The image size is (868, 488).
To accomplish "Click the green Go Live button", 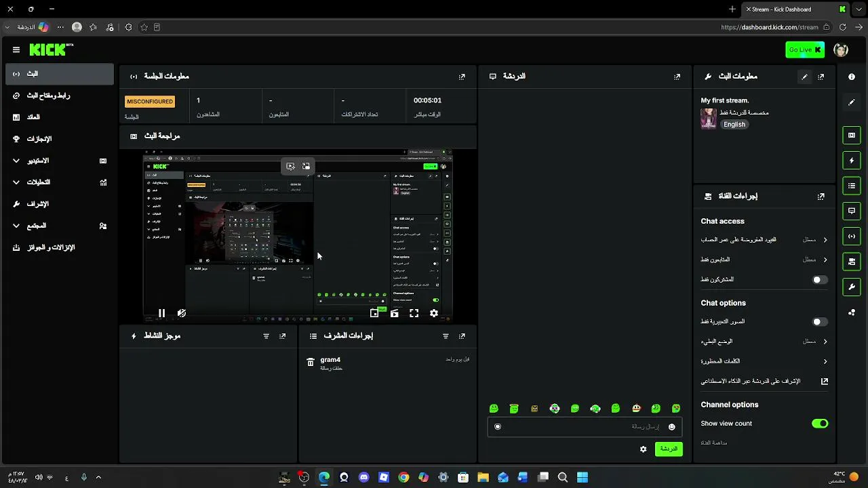I will [805, 49].
